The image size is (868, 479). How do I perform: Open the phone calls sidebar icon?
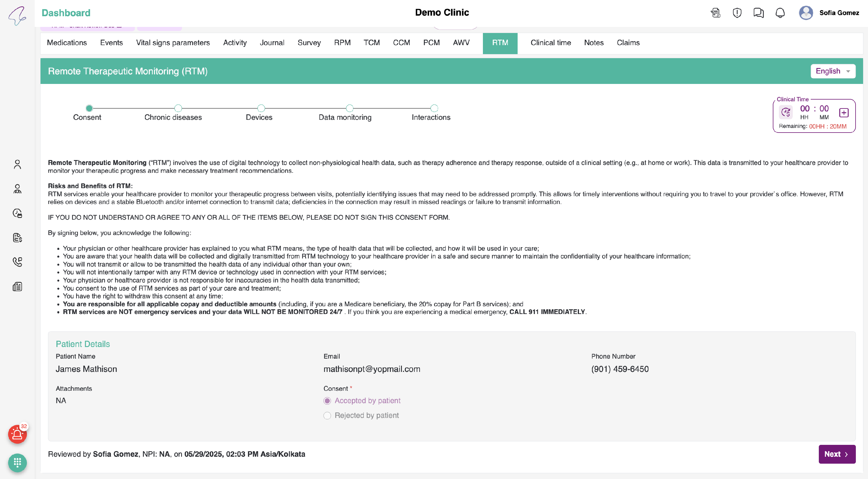coord(17,262)
